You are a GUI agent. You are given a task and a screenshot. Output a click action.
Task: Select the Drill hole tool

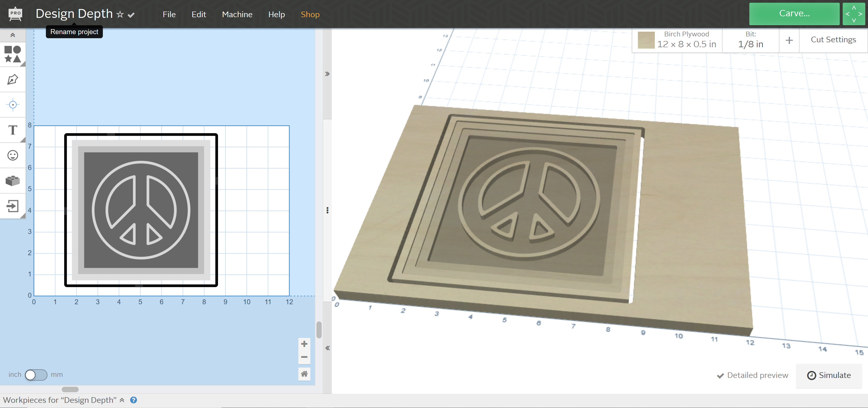[12, 105]
